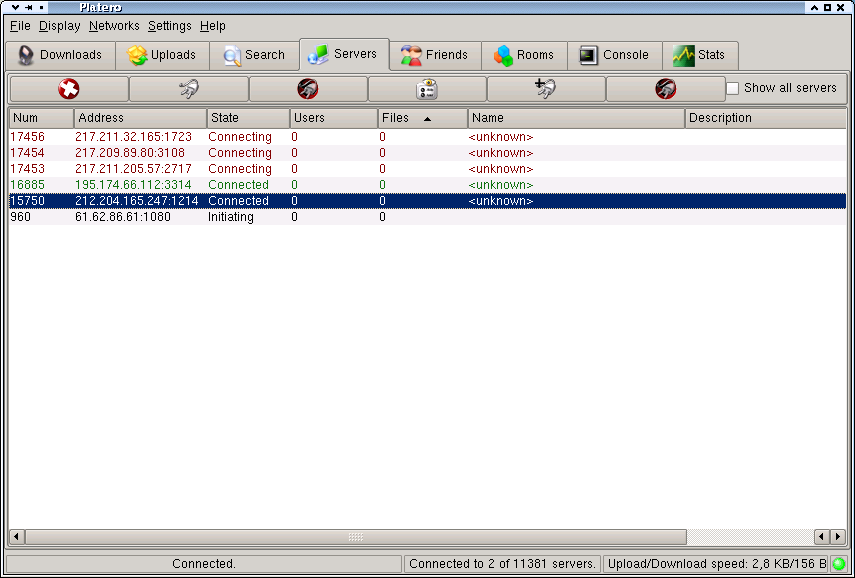This screenshot has height=578, width=855.
Task: Open the Help menu
Action: [213, 26]
